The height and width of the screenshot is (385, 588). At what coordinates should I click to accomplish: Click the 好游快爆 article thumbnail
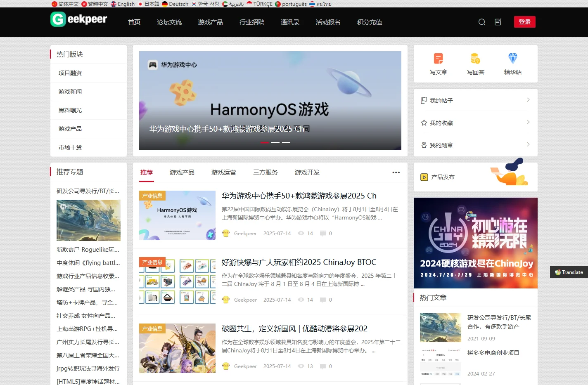177,282
